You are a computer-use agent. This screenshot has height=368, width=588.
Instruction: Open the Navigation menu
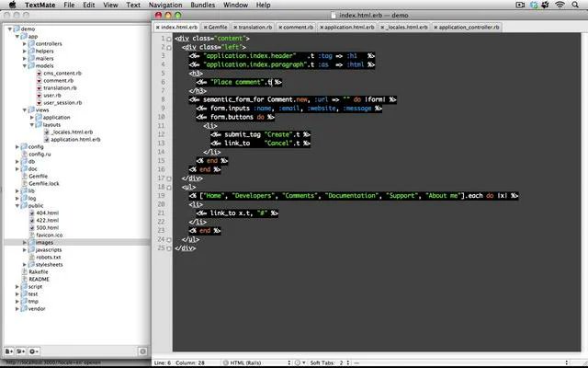pyautogui.click(x=165, y=5)
